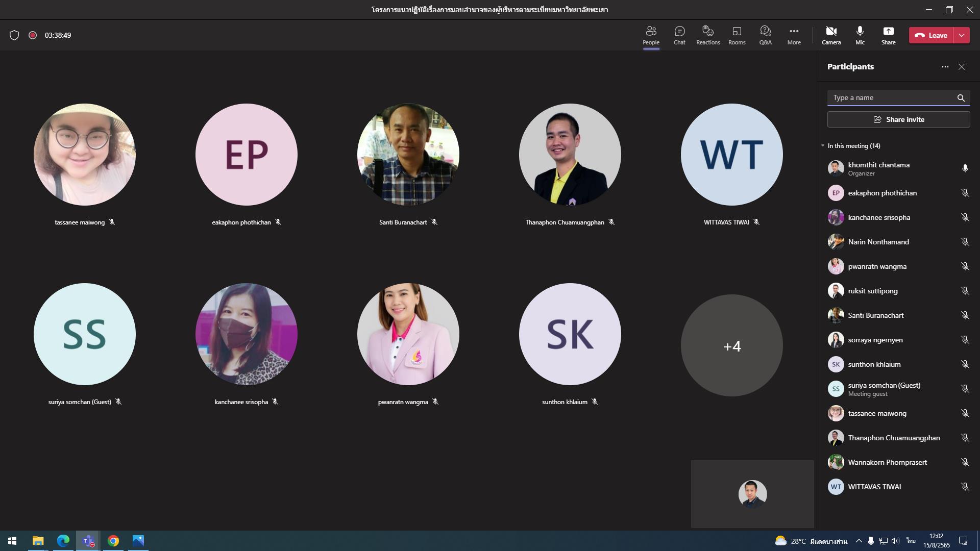This screenshot has height=551, width=980.
Task: Open the Windows Start menu
Action: pos(12,541)
